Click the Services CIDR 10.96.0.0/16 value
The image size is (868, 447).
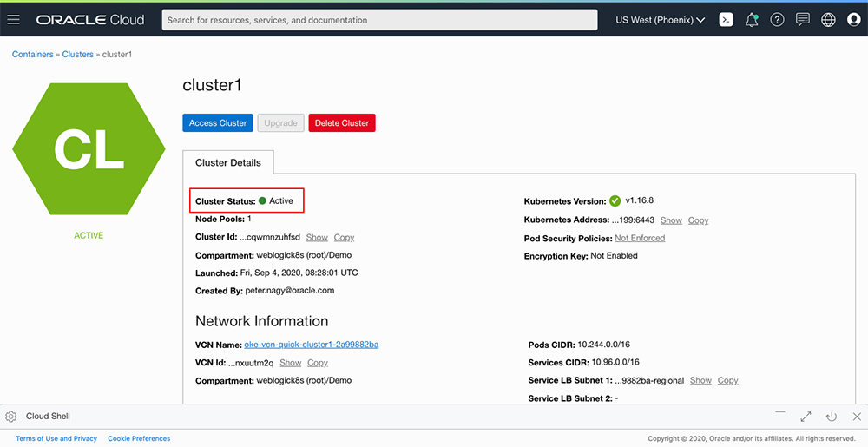pyautogui.click(x=615, y=362)
